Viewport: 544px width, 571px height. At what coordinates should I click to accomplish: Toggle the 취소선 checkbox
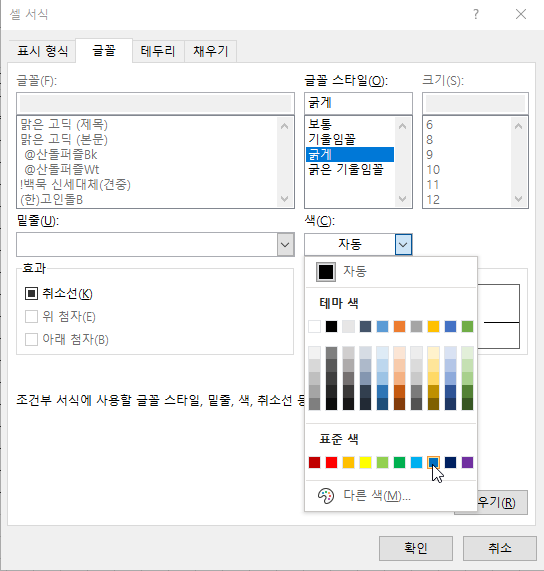click(x=31, y=293)
